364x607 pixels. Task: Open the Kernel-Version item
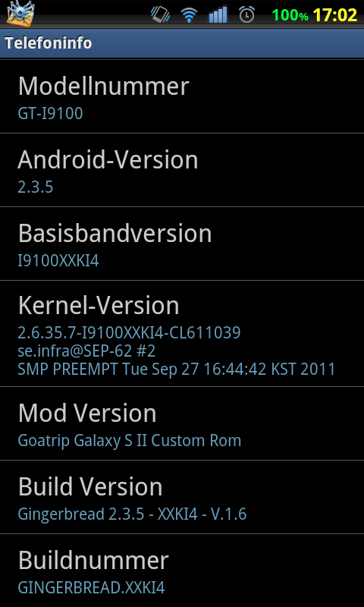182,333
